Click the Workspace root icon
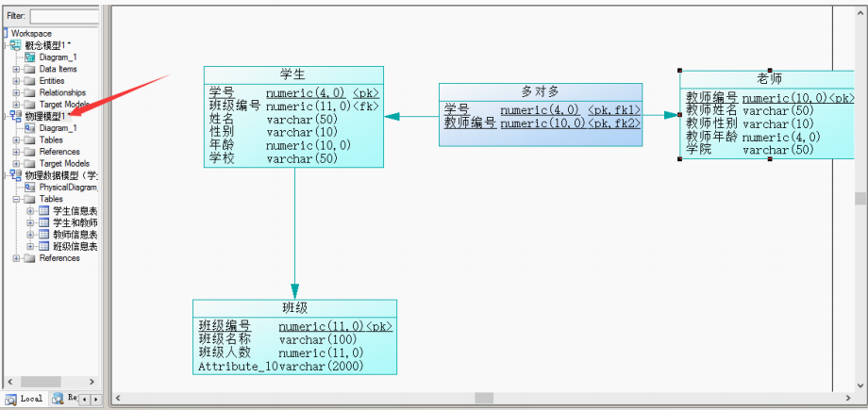Image resolution: width=868 pixels, height=410 pixels. (x=6, y=34)
